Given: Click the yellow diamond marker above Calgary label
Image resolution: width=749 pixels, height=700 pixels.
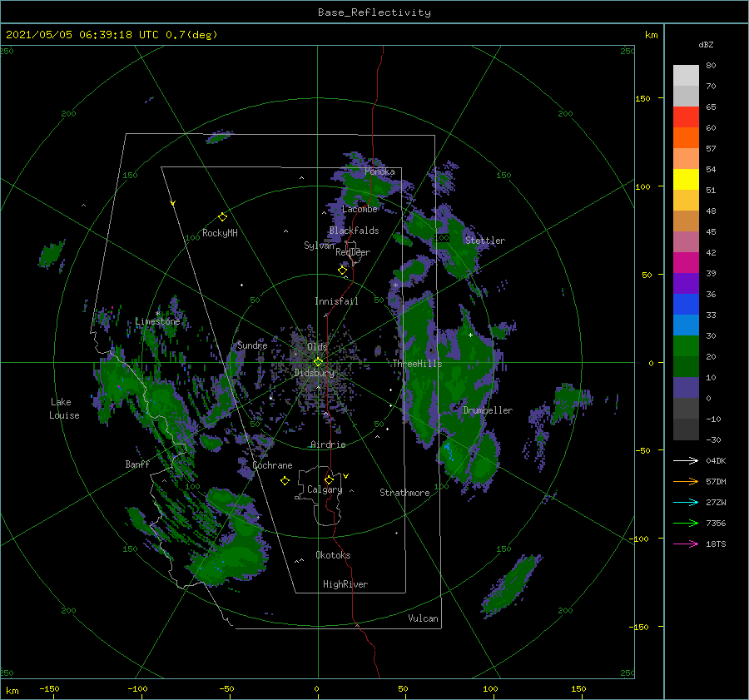Looking at the screenshot, I should [329, 479].
